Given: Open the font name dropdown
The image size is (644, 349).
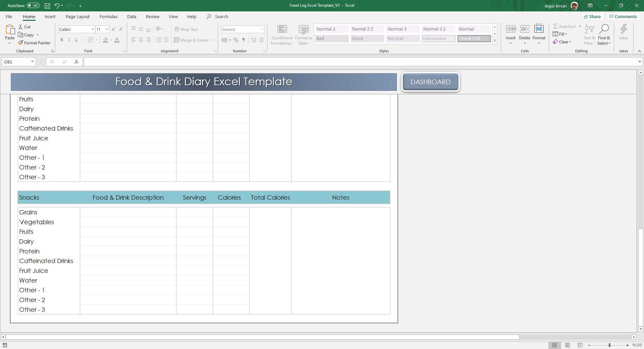Looking at the screenshot, I should click(x=93, y=29).
